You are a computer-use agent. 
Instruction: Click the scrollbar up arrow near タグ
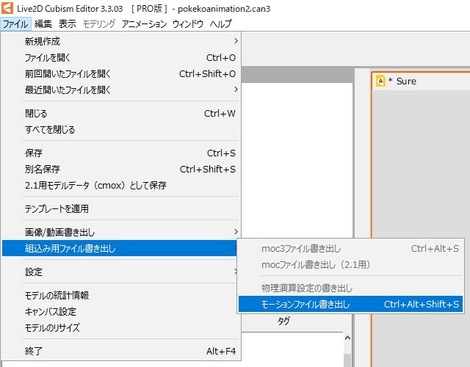347,338
